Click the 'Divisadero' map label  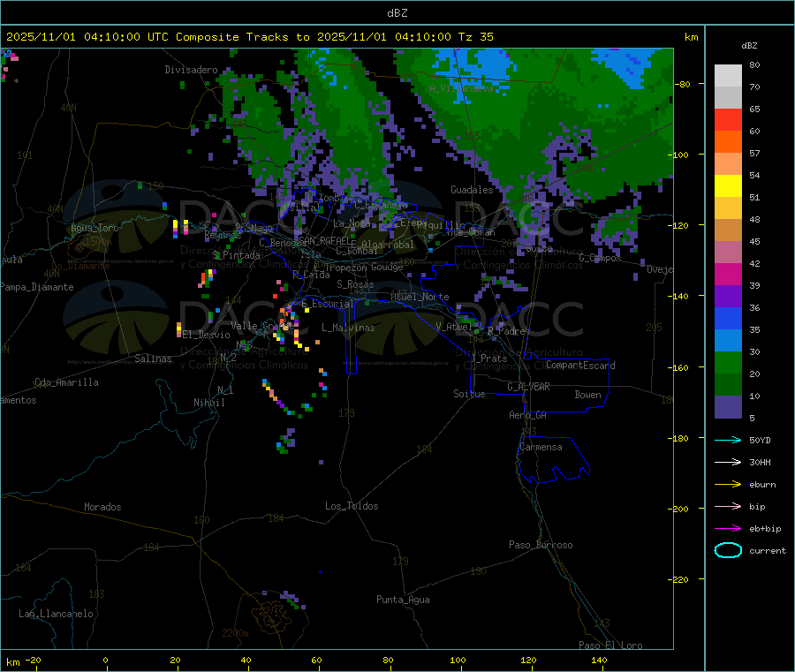(x=191, y=70)
